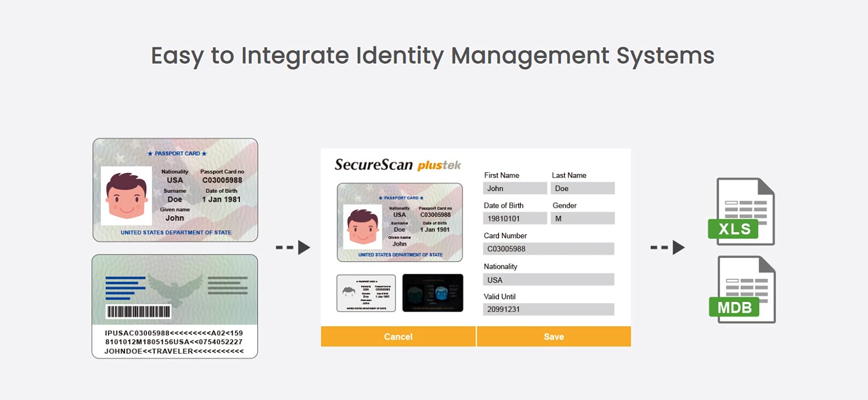Click '1 Jan 1981' on the left passport card
Image resolution: width=868 pixels, height=400 pixels.
[222, 199]
